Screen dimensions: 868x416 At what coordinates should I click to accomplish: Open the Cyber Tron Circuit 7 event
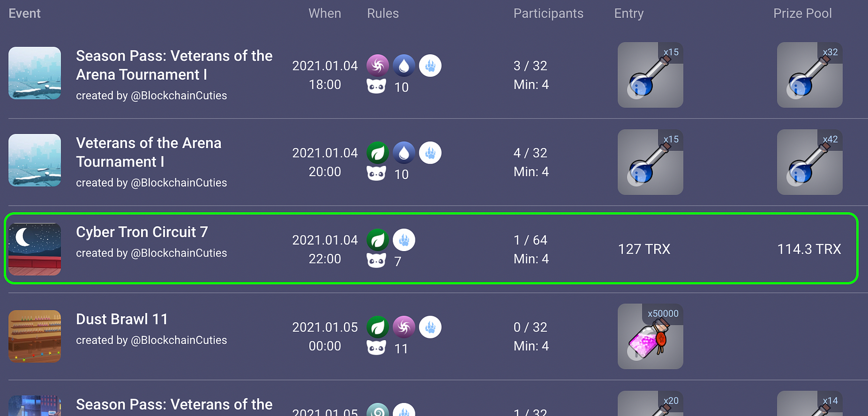(142, 232)
